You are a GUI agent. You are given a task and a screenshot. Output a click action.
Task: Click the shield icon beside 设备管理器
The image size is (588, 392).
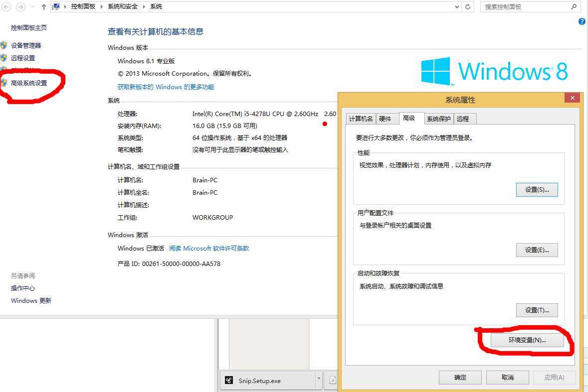click(x=4, y=45)
